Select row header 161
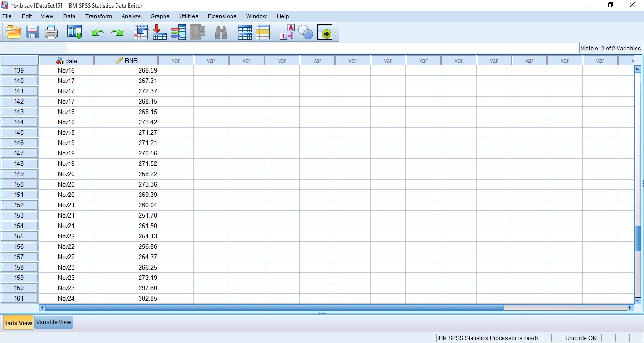 (19, 298)
